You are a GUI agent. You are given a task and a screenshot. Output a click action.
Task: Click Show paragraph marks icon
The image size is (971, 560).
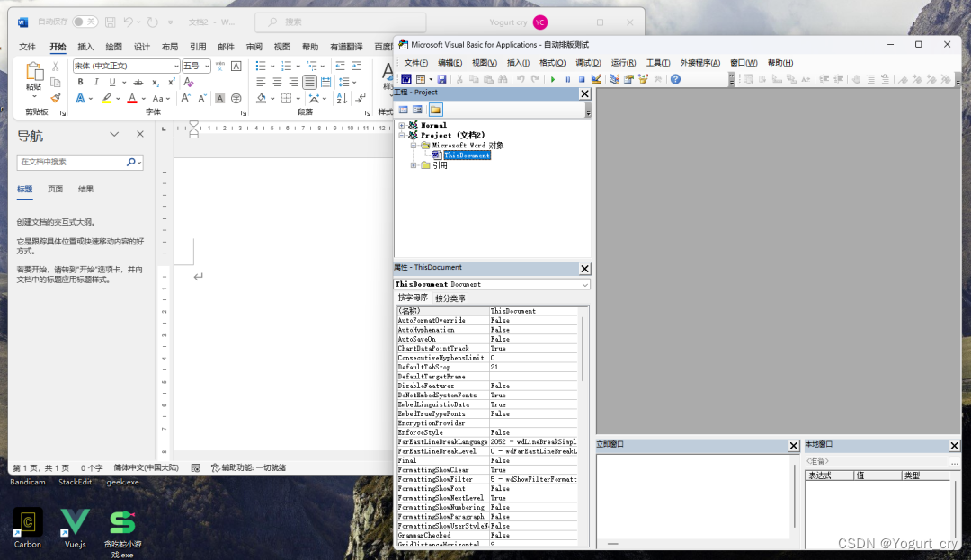point(361,98)
